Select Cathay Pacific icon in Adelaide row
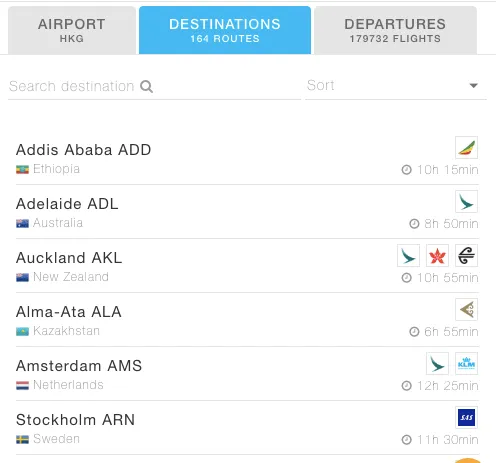 click(466, 201)
